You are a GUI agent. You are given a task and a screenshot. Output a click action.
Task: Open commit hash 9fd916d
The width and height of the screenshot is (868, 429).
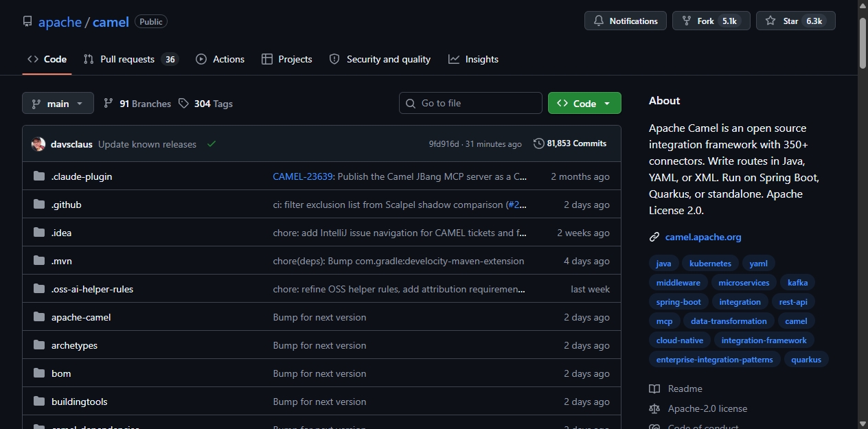click(x=444, y=144)
